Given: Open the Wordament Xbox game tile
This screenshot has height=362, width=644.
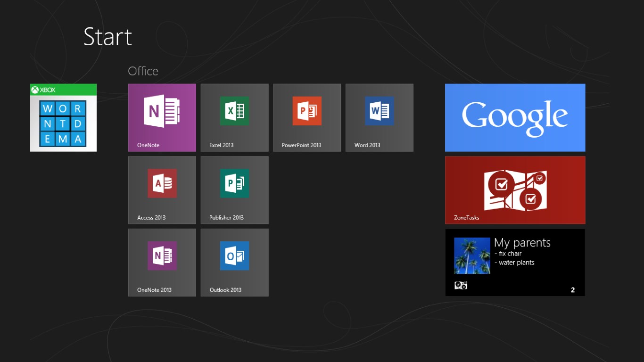Looking at the screenshot, I should pyautogui.click(x=63, y=118).
